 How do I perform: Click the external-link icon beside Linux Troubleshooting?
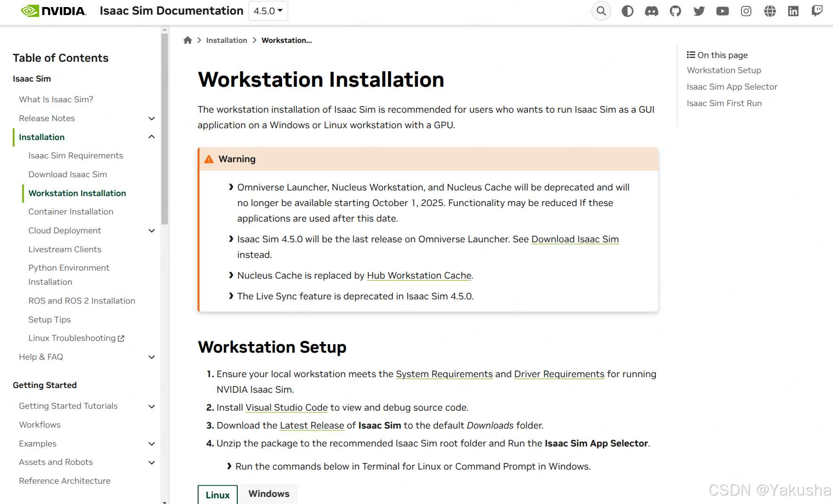pyautogui.click(x=121, y=339)
